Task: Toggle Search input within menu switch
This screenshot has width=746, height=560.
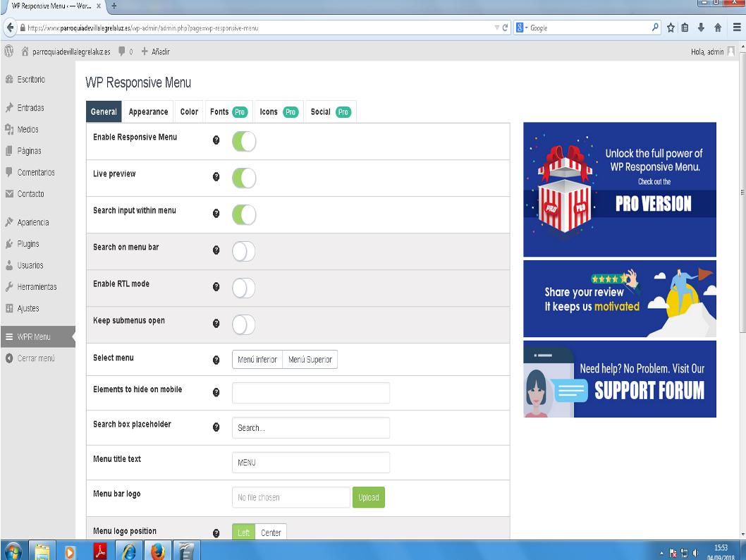Action: [244, 214]
